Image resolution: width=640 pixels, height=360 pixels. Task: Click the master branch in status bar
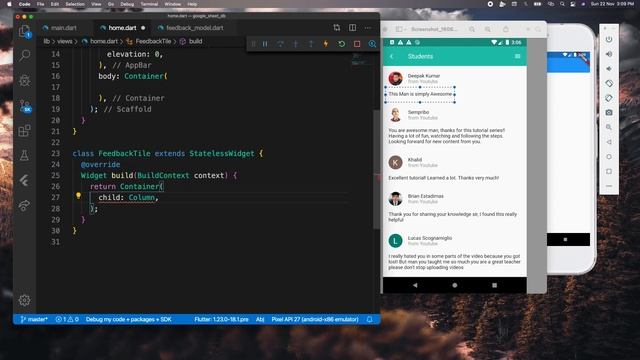tap(34, 319)
